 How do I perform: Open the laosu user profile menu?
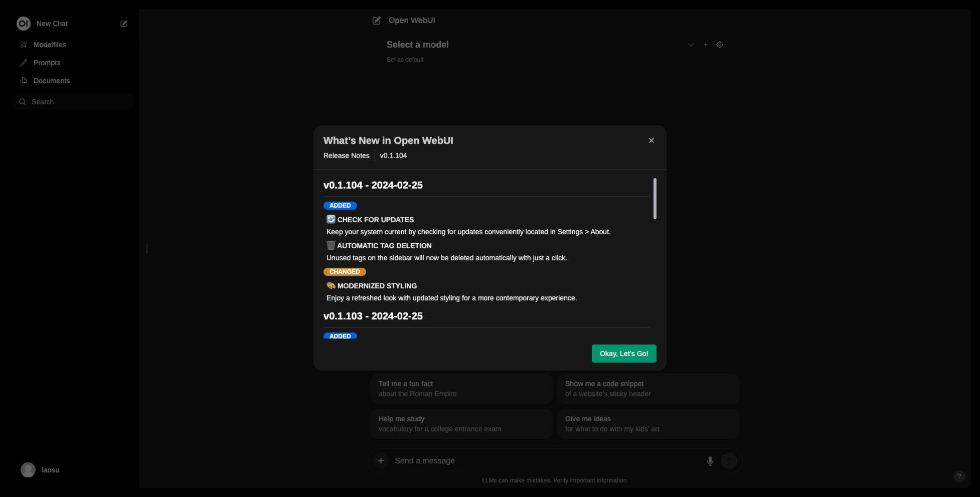tap(40, 470)
